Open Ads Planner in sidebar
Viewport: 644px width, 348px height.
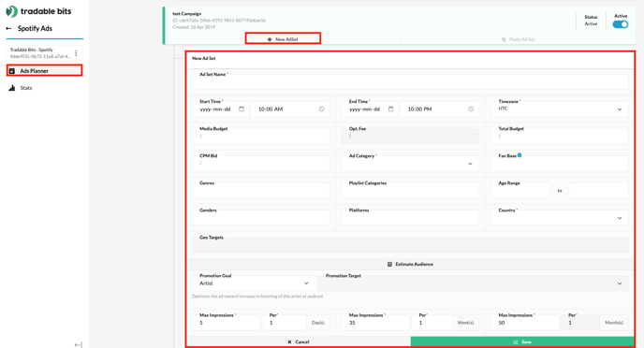(x=44, y=70)
